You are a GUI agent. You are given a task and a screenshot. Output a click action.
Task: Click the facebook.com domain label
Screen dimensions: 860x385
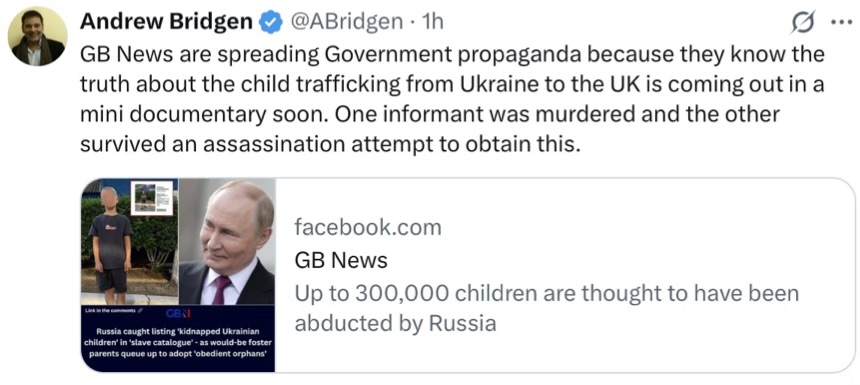coord(368,227)
